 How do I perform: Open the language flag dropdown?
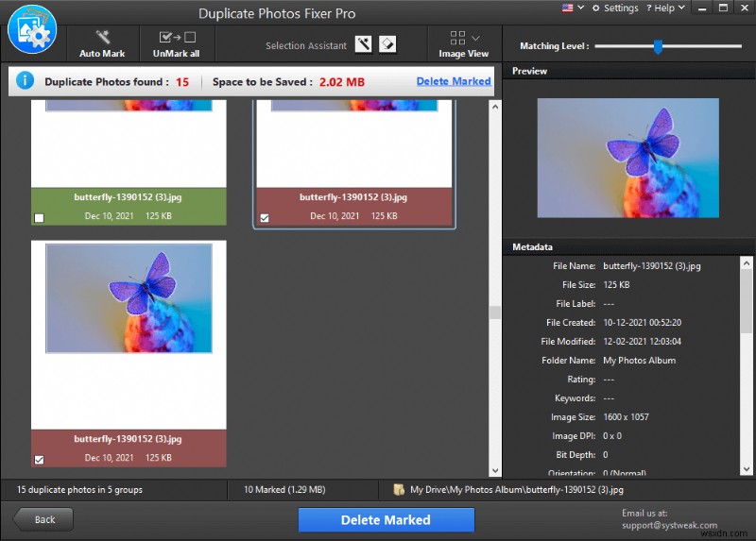point(573,8)
